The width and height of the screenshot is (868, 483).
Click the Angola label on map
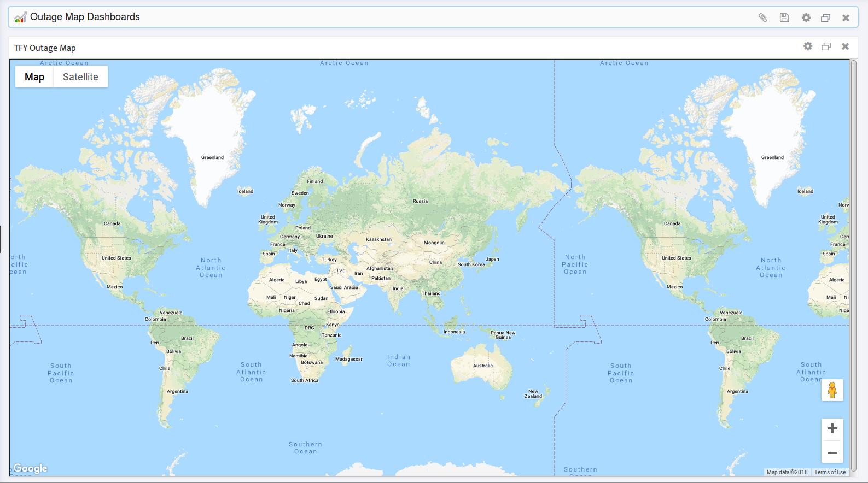pos(300,345)
